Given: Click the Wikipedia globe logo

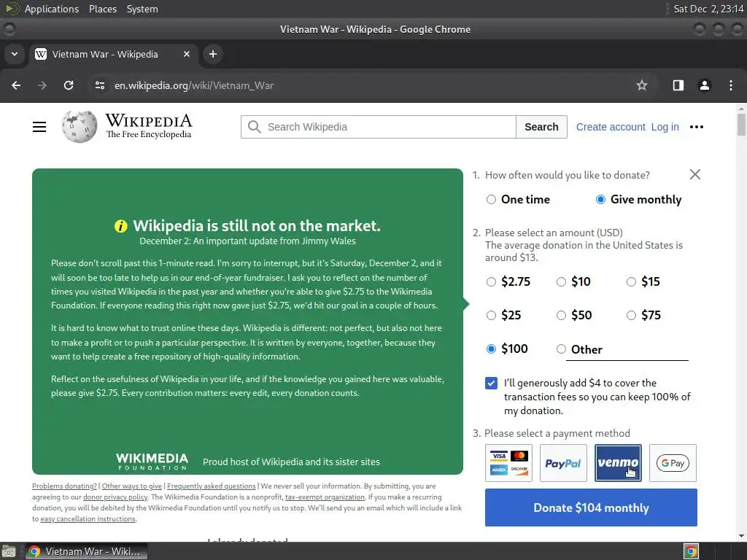Looking at the screenshot, I should [79, 127].
